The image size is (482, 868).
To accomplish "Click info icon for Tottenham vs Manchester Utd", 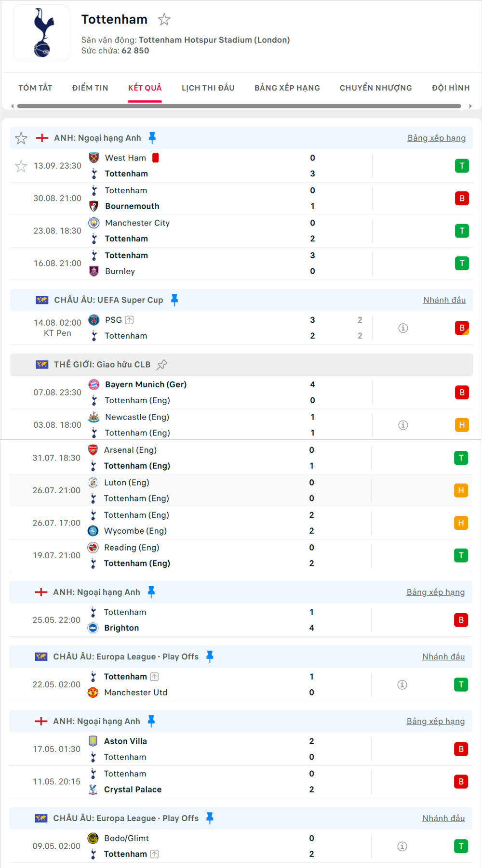I will pyautogui.click(x=402, y=684).
